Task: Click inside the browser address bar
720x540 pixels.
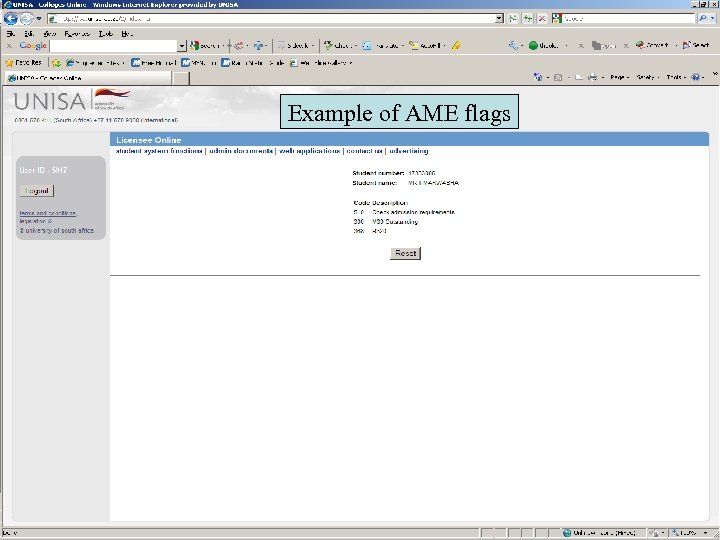Action: coord(271,19)
